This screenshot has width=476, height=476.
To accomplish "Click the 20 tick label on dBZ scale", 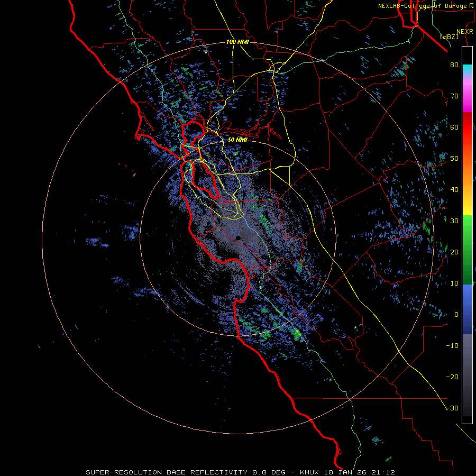I will [x=454, y=252].
